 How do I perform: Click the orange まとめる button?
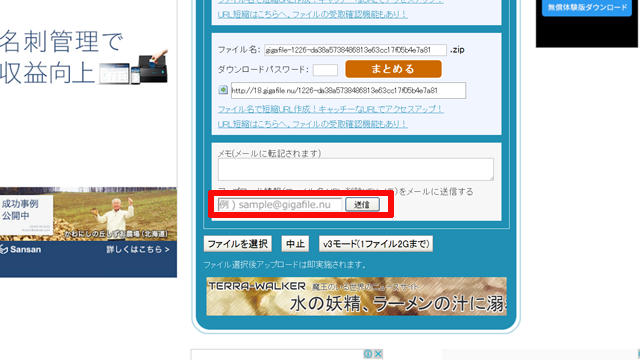(393, 69)
